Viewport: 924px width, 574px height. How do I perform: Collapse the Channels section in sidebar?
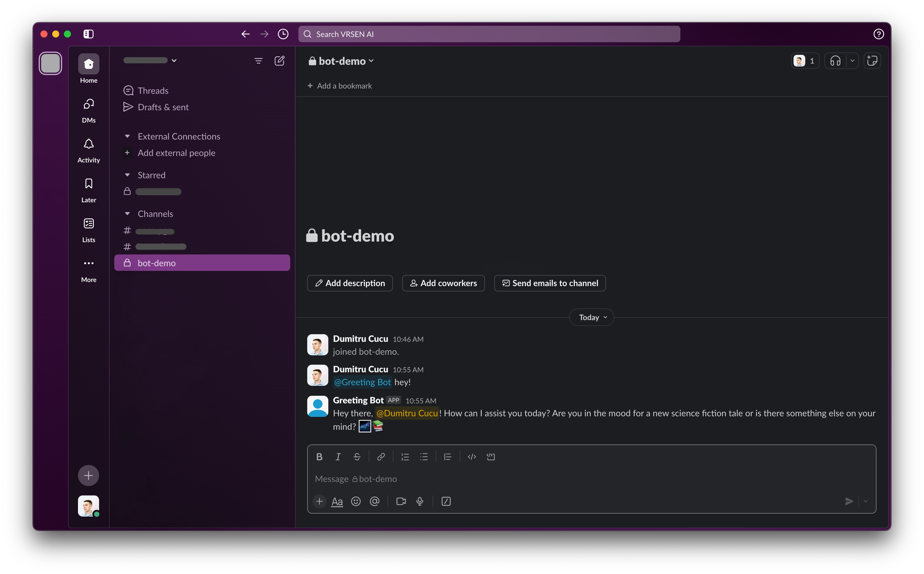tap(128, 214)
